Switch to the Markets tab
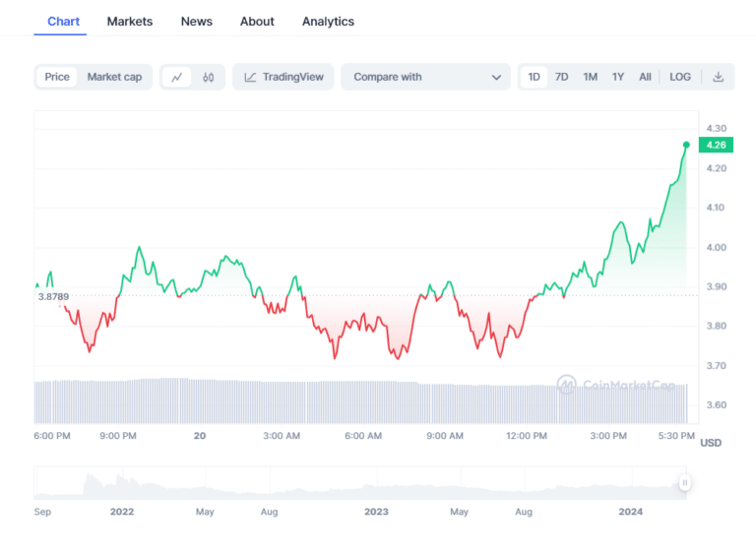This screenshot has height=554, width=756. click(x=130, y=21)
